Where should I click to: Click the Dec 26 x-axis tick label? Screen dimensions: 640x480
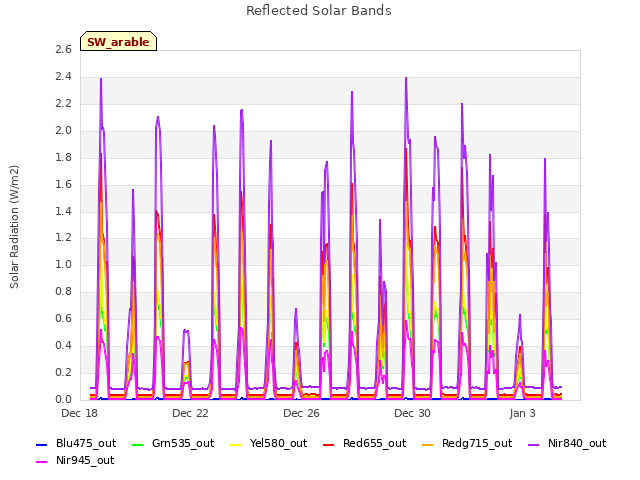point(301,413)
